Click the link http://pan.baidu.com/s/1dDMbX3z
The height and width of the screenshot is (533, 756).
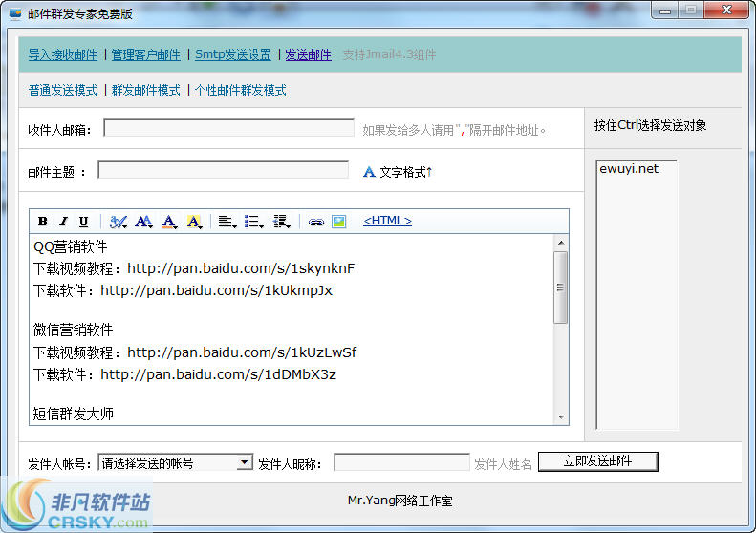pyautogui.click(x=219, y=374)
